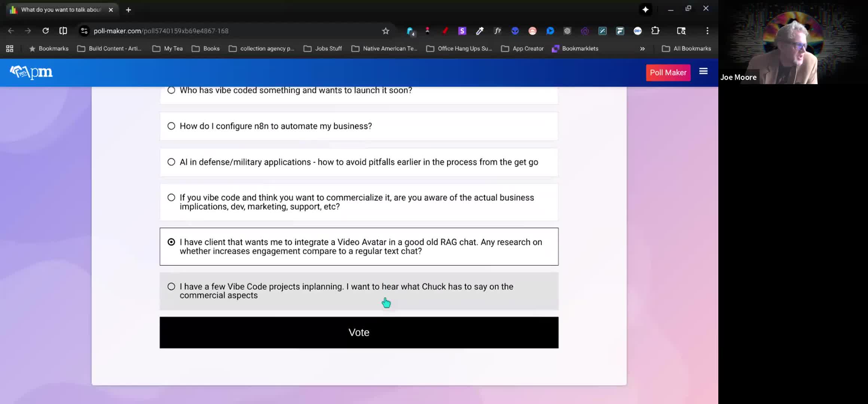Choose the Vibe Code projects inplanning option
Screen dimensions: 868x404
171,287
